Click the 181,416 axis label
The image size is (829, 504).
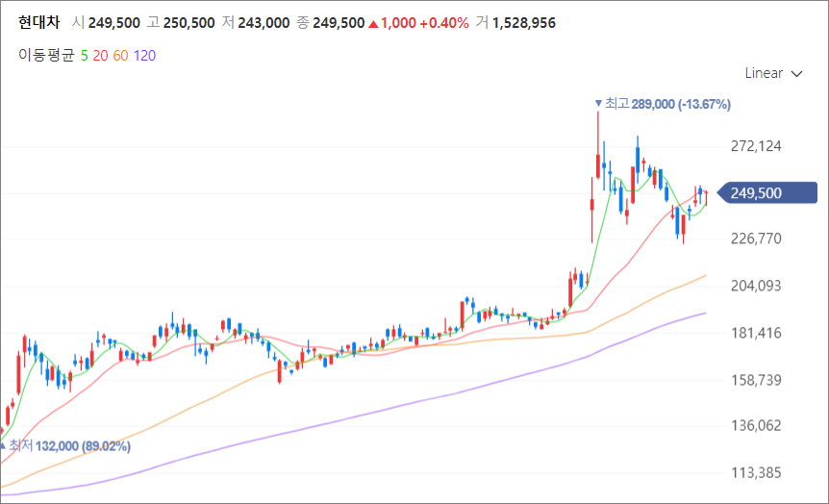(x=756, y=333)
